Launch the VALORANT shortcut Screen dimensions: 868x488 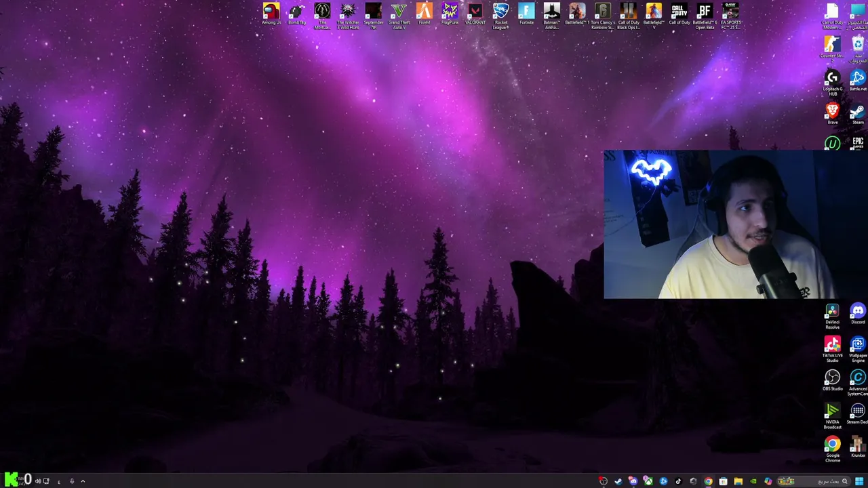[475, 14]
